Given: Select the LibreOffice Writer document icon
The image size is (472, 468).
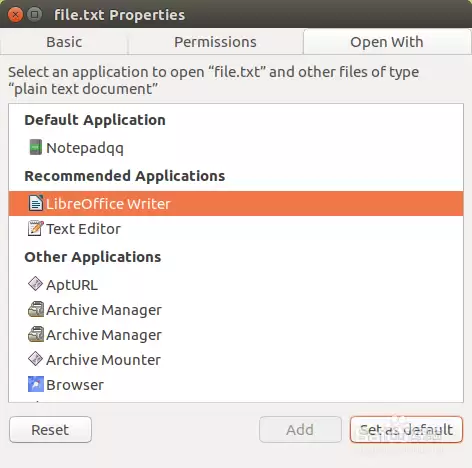Looking at the screenshot, I should pos(35,203).
